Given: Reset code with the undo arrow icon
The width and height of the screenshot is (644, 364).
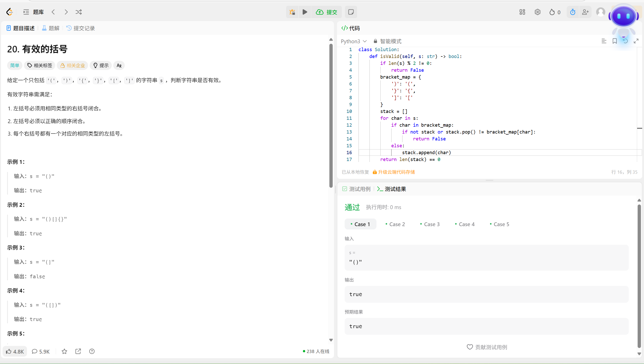Looking at the screenshot, I should tap(625, 41).
